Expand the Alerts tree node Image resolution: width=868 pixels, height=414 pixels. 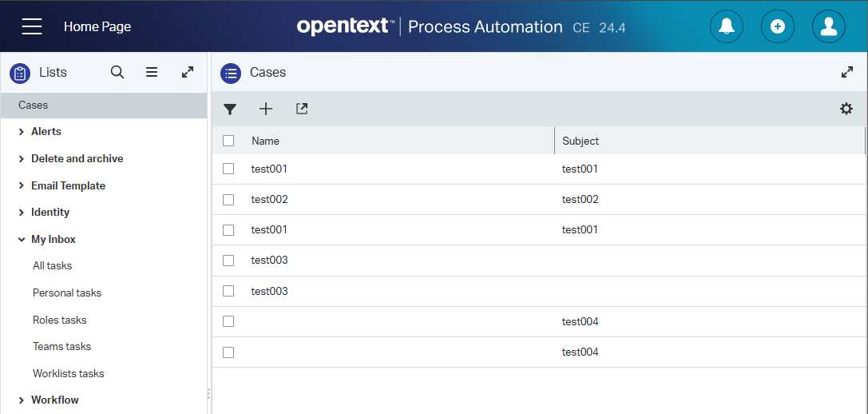pyautogui.click(x=22, y=132)
